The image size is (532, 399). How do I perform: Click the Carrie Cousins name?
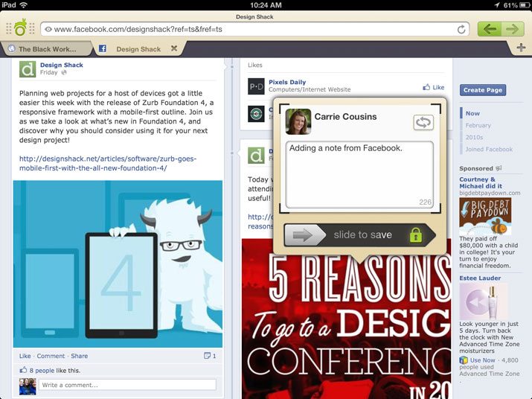345,117
